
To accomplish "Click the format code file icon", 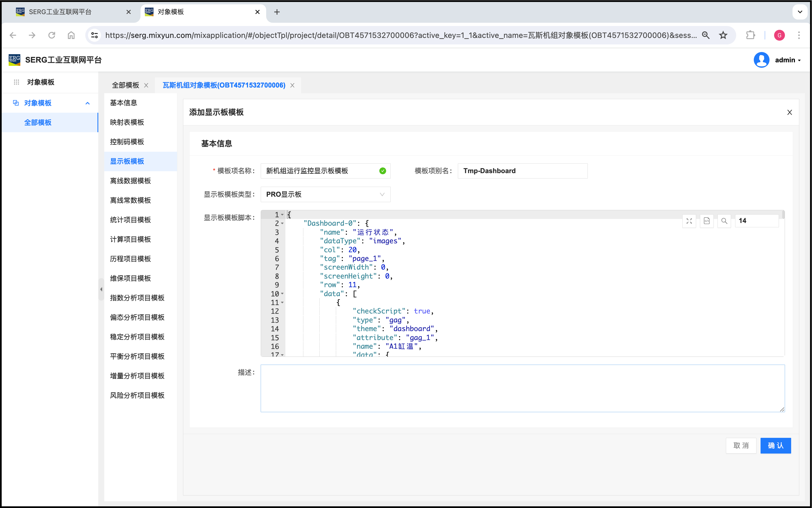I will [707, 221].
